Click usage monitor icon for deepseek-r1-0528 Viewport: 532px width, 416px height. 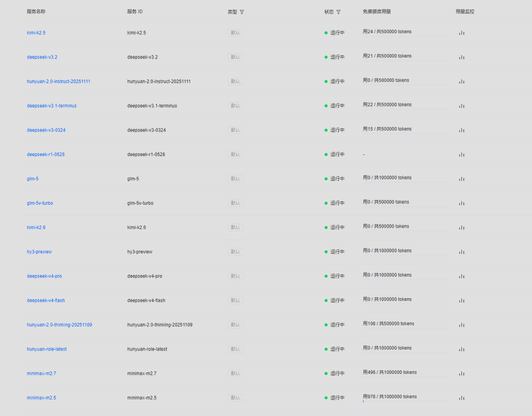coord(462,155)
